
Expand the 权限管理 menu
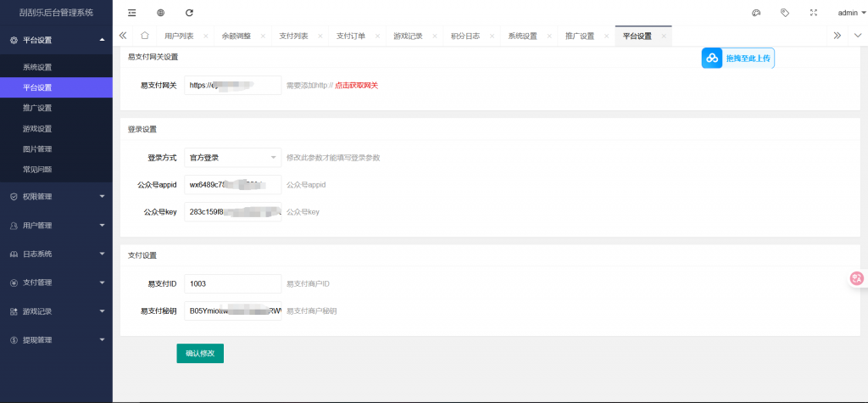click(56, 196)
